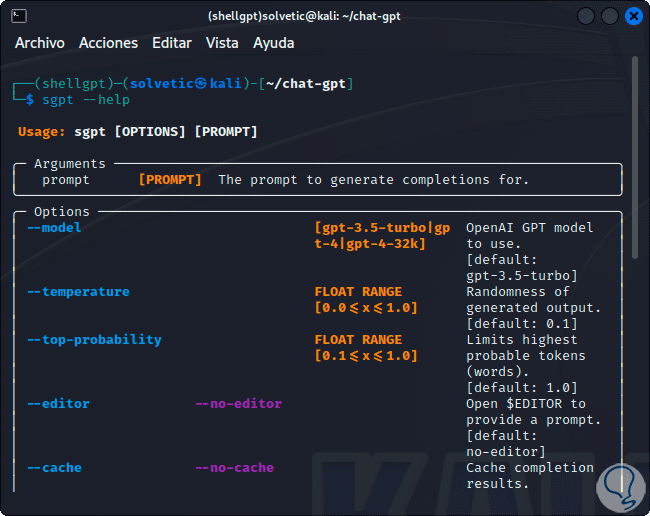Screen dimensions: 650x516
Task: Click the --model option text
Action: click(x=54, y=228)
